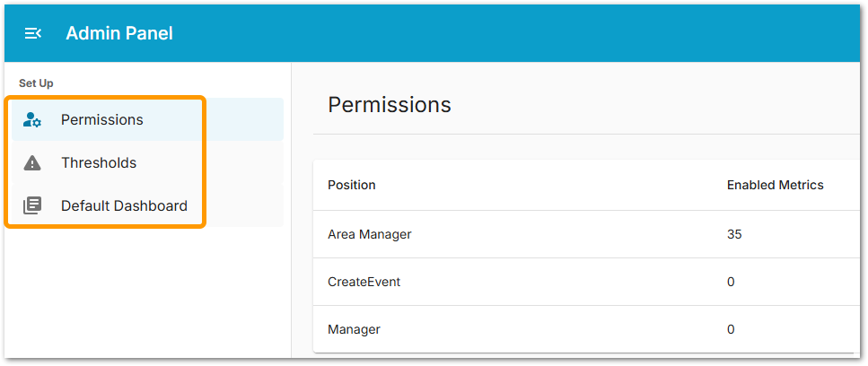Click Manager's enabled metrics value

(731, 329)
